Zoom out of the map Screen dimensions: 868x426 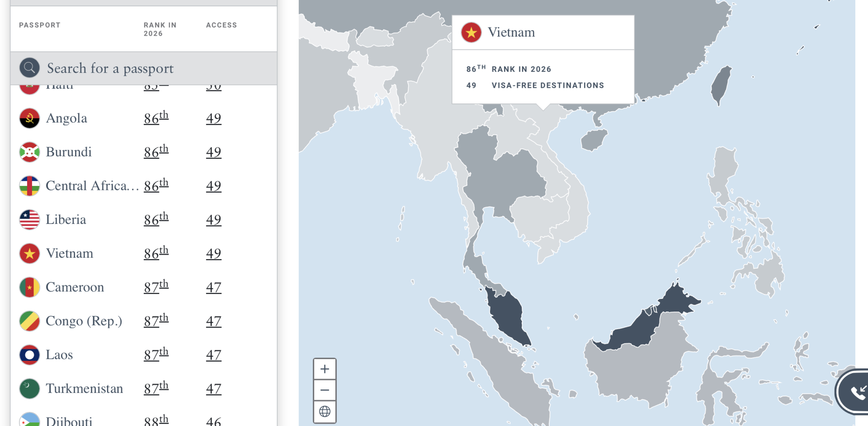tap(325, 390)
